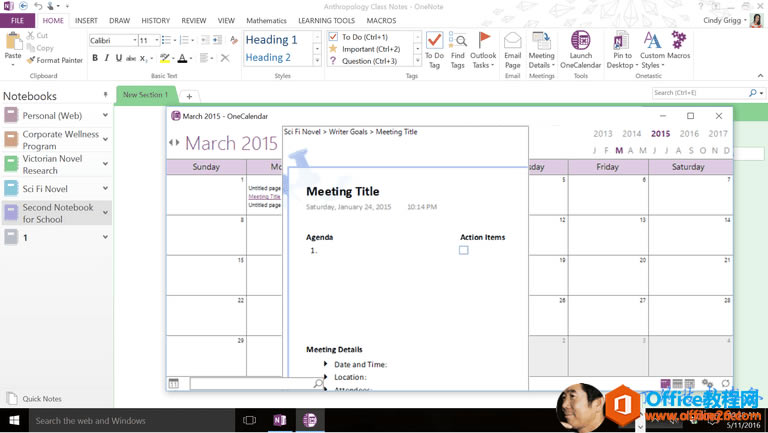768x433 pixels.
Task: Launch OneCalendar from the ribbon
Action: (580, 50)
